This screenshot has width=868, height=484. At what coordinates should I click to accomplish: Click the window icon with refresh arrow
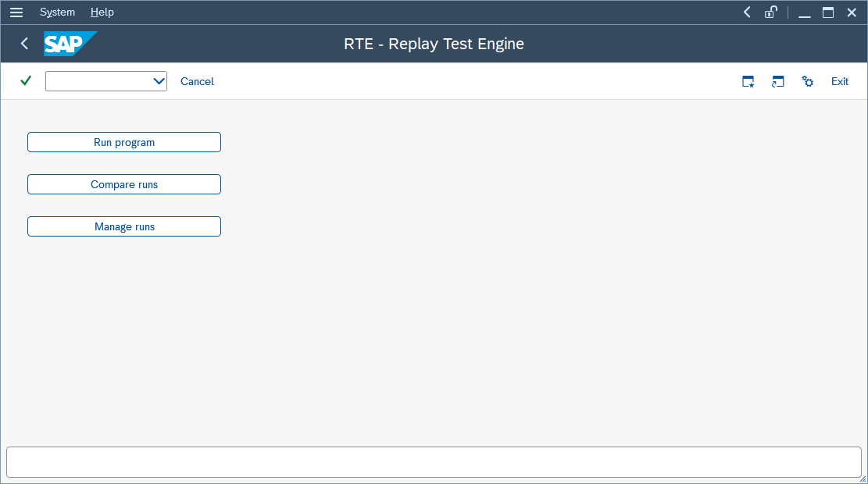coord(777,81)
